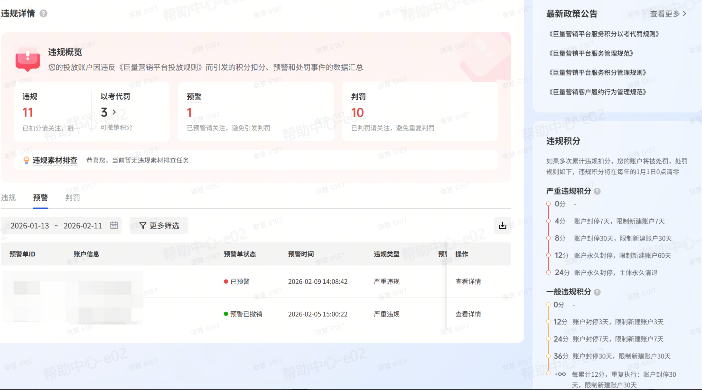Click the help icon beside 一般违规积分
702x390 pixels.
point(597,292)
